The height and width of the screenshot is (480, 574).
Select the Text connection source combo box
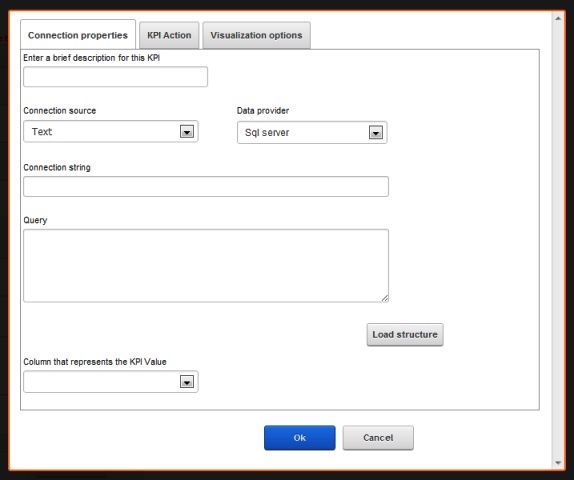click(x=111, y=131)
